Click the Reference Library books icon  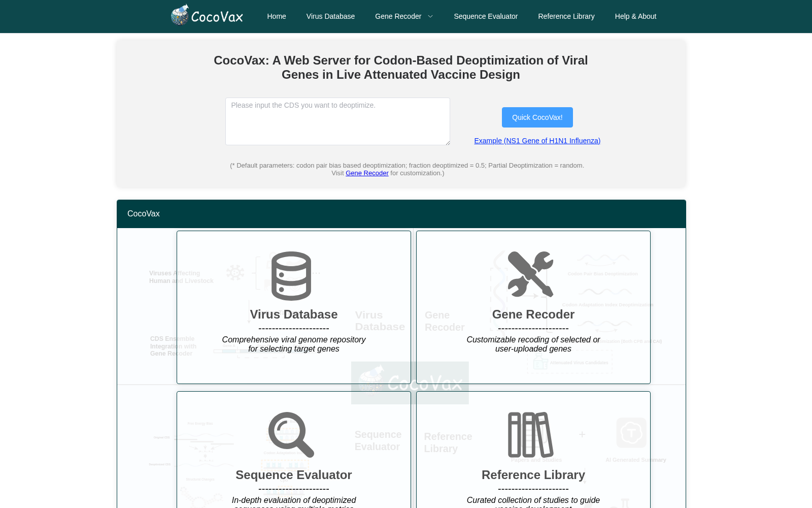pyautogui.click(x=531, y=435)
